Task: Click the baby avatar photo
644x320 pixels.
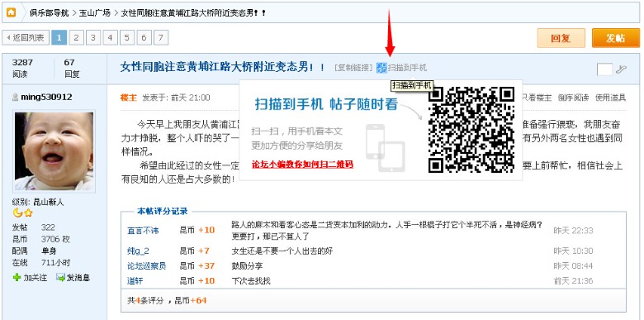Action: (x=54, y=151)
